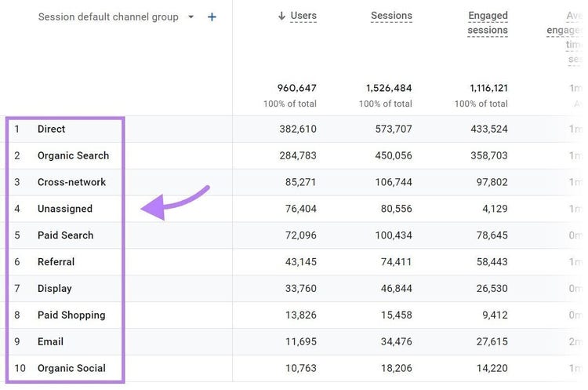Viewport: 588px width, 390px height.
Task: Click Organic Search users value 284,783
Action: point(298,156)
